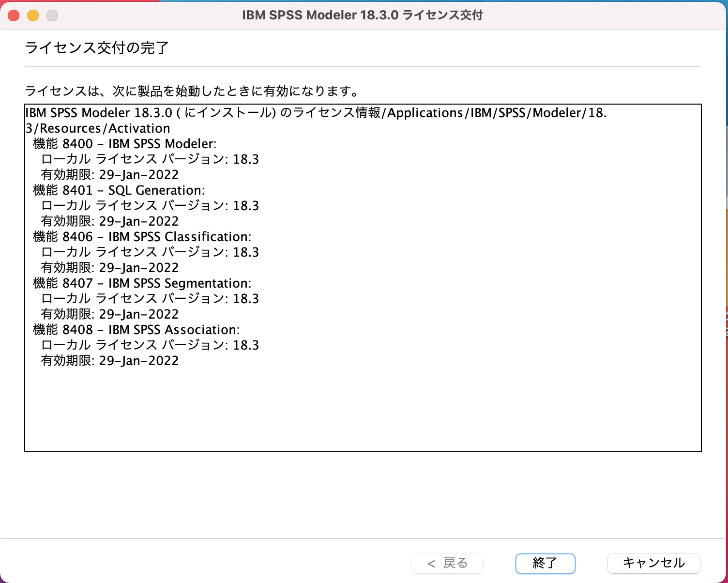The width and height of the screenshot is (728, 583).
Task: Select the line 機能 8407 – IBM SPSS Segmentation:
Action: tap(142, 283)
